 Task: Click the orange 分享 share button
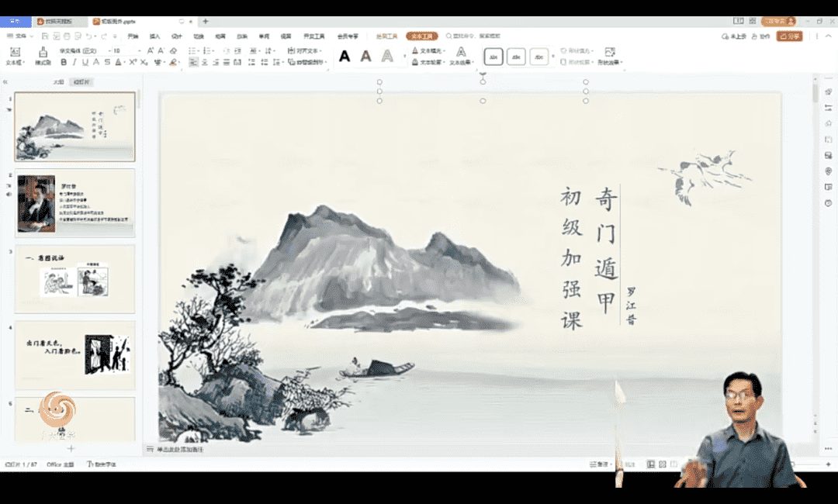pos(789,36)
